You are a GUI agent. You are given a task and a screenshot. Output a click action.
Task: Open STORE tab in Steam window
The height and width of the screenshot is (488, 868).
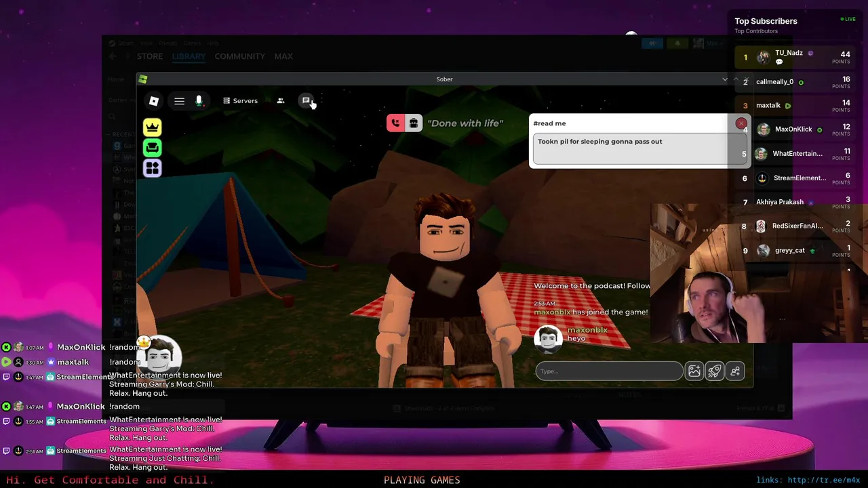(150, 56)
